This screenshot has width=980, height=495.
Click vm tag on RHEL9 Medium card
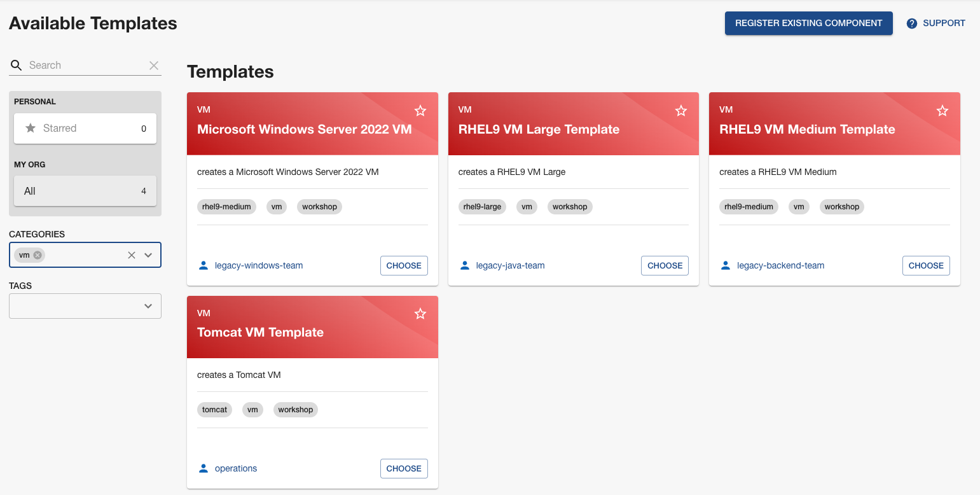tap(799, 207)
